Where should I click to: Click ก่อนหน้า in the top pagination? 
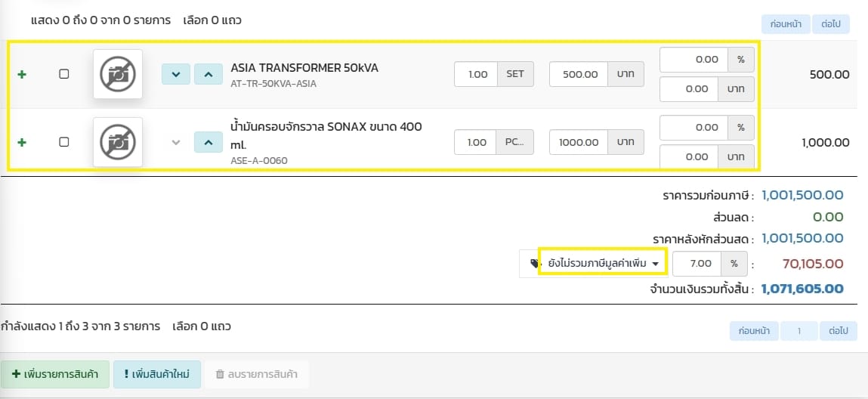pos(784,24)
